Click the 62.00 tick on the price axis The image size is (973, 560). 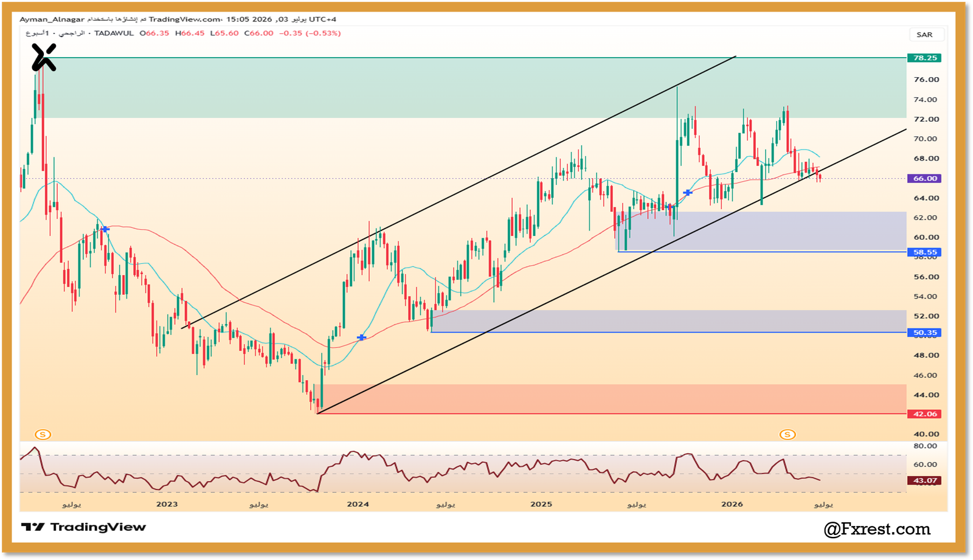pos(926,218)
